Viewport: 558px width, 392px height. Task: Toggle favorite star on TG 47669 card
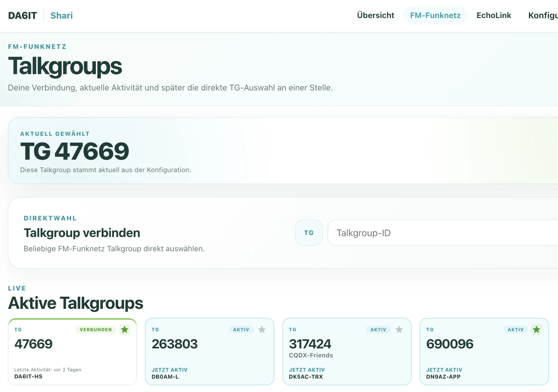pos(125,329)
